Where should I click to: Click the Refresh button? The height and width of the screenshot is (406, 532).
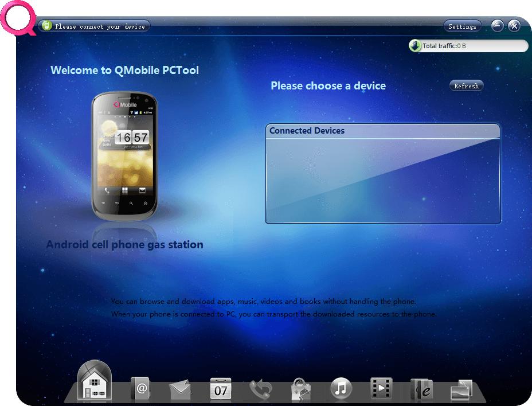(x=467, y=86)
